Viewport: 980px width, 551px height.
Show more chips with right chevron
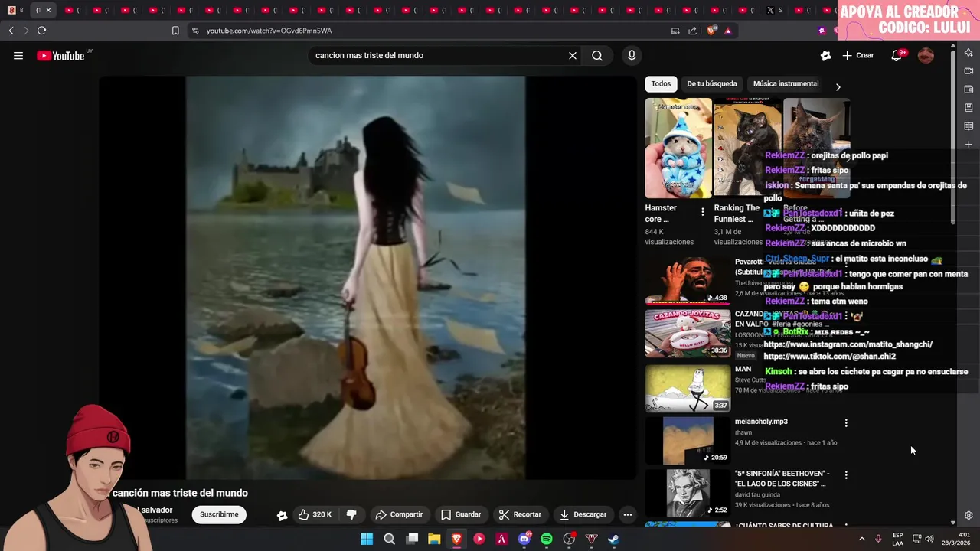838,86
